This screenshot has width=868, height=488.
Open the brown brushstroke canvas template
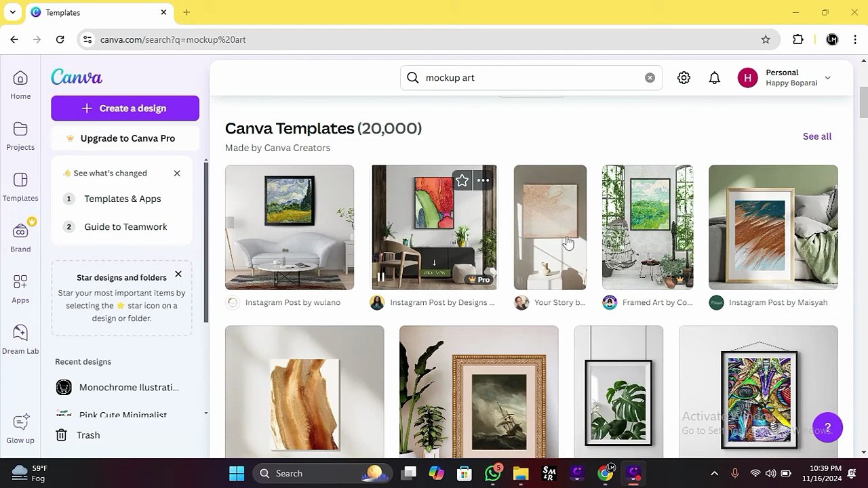[x=304, y=392]
